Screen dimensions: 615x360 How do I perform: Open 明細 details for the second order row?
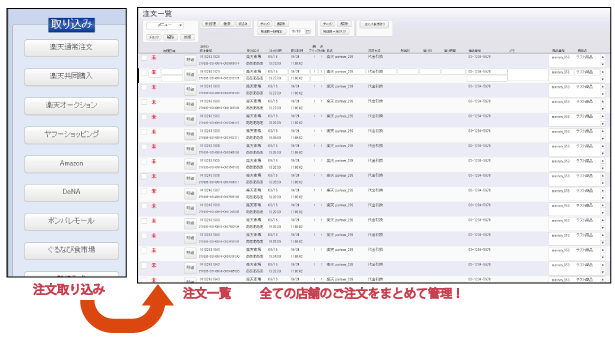tap(190, 75)
